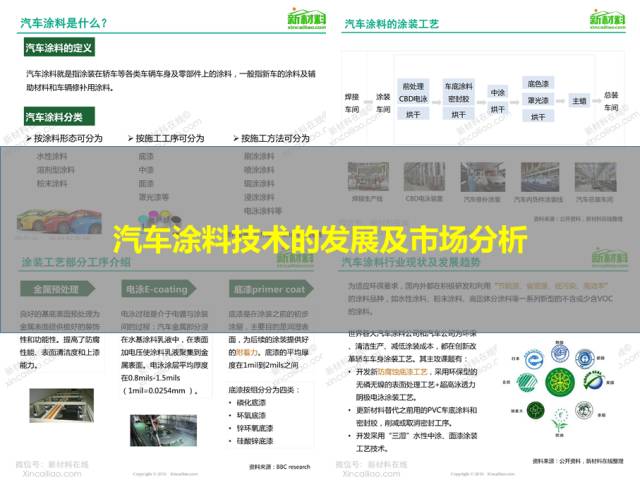Open the CBD电泳装置 photo
The height and width of the screenshot is (480, 640).
pyautogui.click(x=424, y=177)
